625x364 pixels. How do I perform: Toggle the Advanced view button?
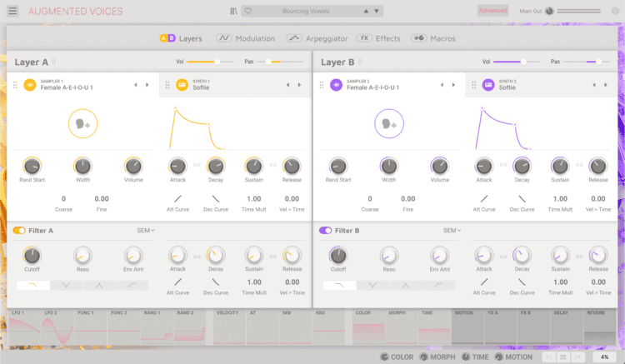click(492, 11)
